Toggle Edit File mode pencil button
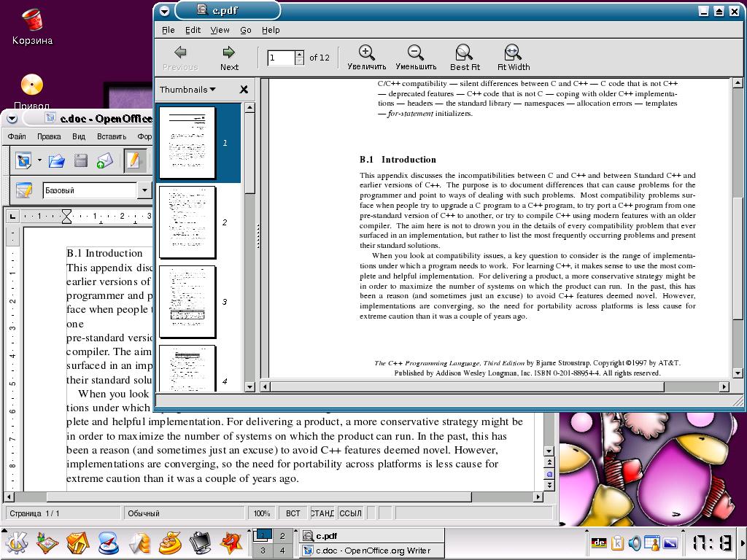 click(x=133, y=160)
